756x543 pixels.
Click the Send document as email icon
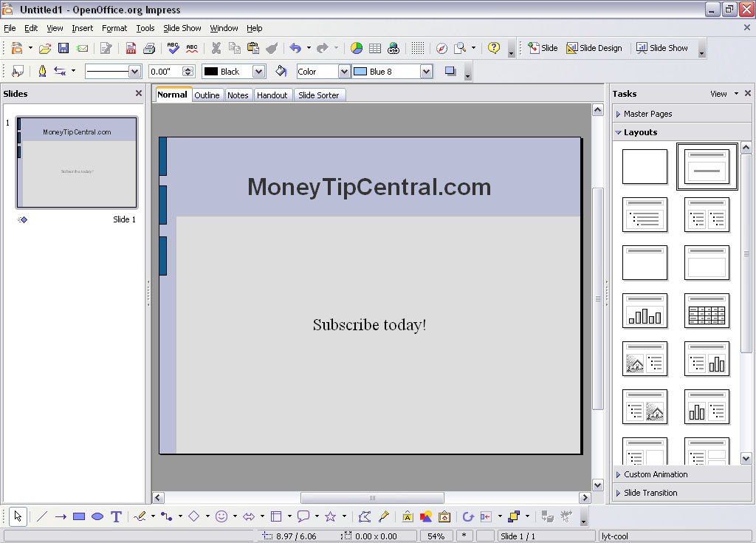point(82,48)
